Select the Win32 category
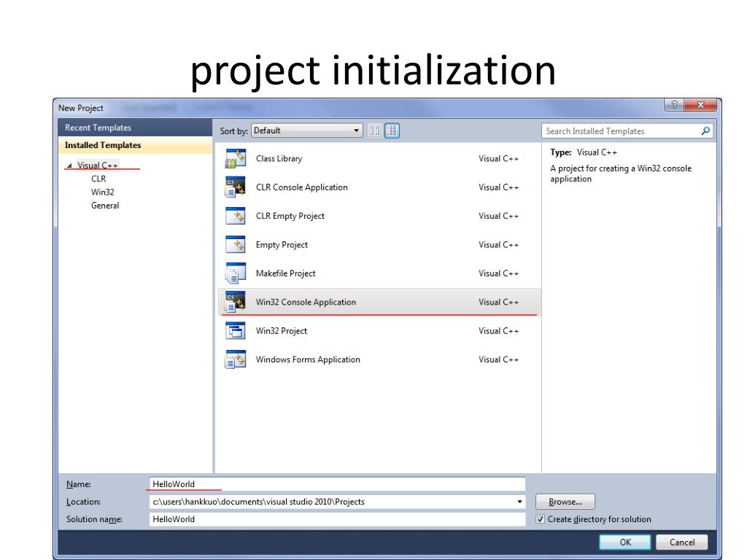The height and width of the screenshot is (560, 747). [102, 192]
